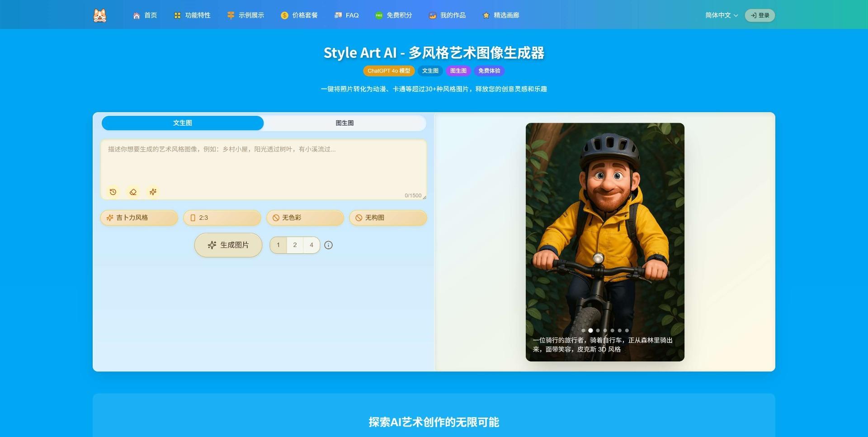Click the ChatGPT 4o 模型 badge

click(389, 71)
